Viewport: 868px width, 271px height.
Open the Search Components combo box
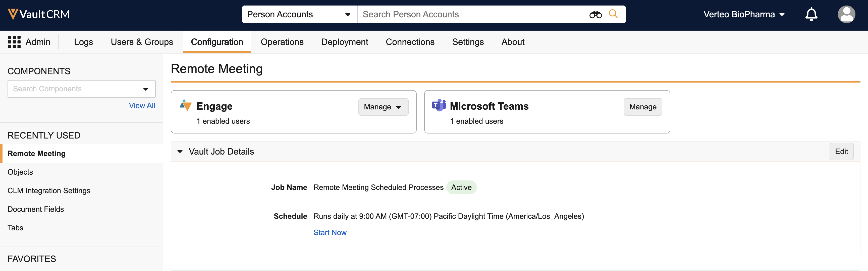click(81, 89)
